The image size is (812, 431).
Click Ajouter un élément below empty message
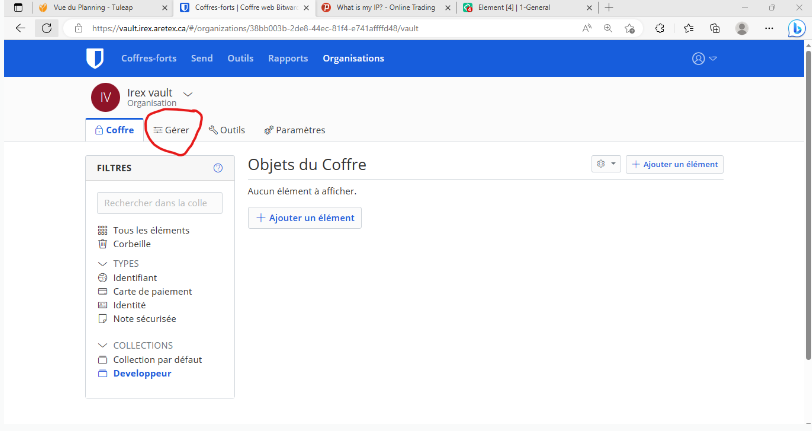coord(305,218)
